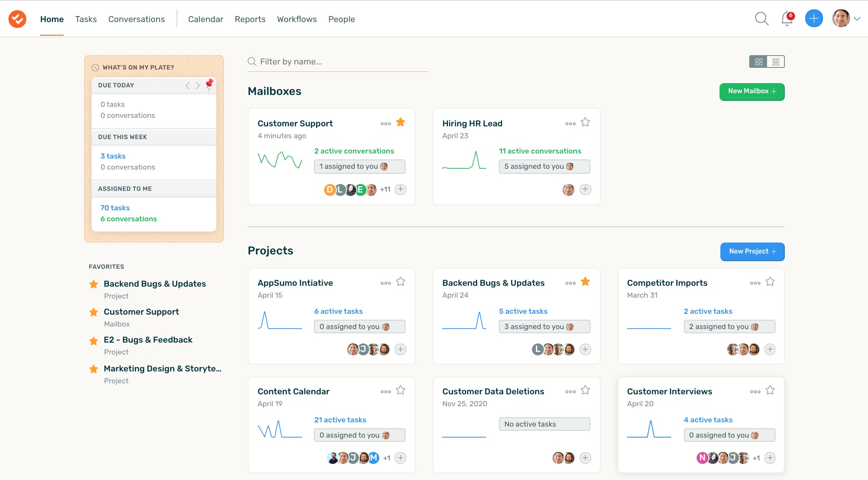Switch to list view layout

tap(777, 61)
